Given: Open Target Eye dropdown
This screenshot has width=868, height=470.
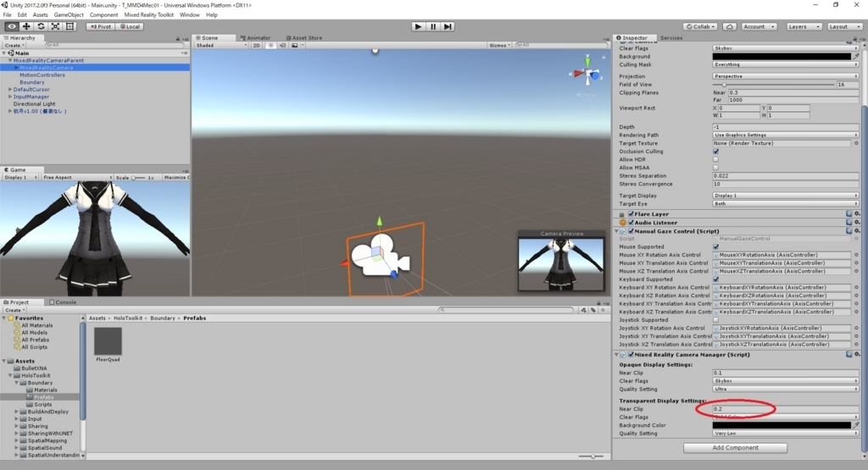Looking at the screenshot, I should (785, 203).
